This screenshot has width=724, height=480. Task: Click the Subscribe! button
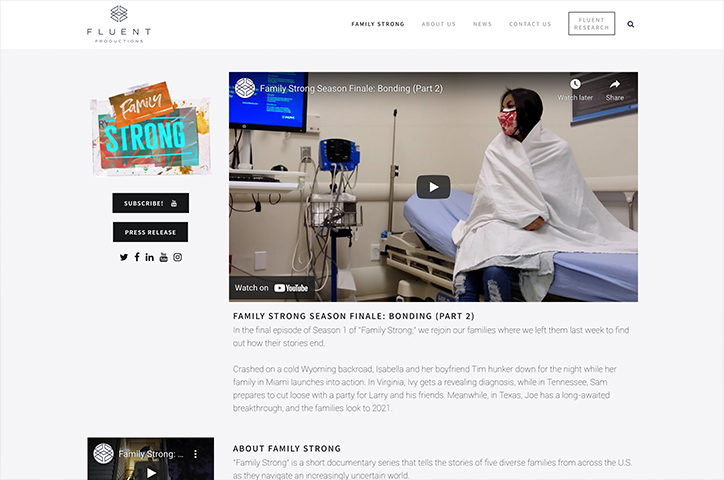pyautogui.click(x=151, y=203)
